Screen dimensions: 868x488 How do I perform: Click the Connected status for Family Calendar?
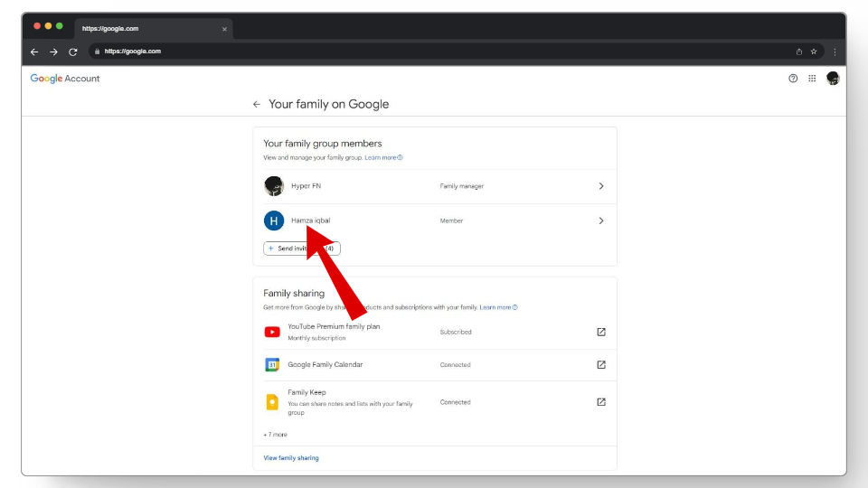(455, 365)
